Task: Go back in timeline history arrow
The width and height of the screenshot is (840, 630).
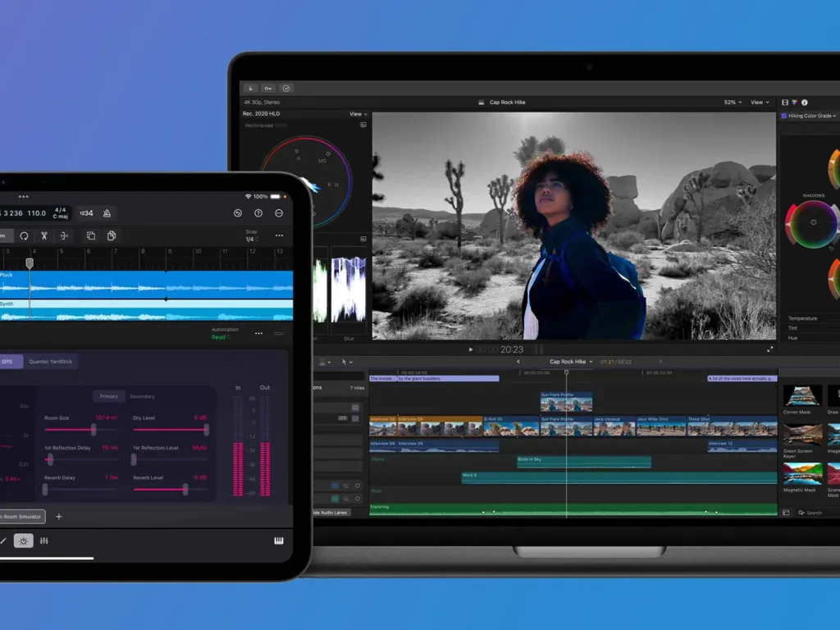Action: [518, 362]
